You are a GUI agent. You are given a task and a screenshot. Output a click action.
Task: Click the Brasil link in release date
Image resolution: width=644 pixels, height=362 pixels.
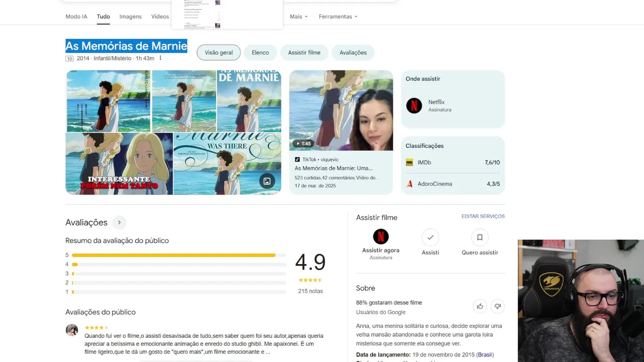(485, 354)
